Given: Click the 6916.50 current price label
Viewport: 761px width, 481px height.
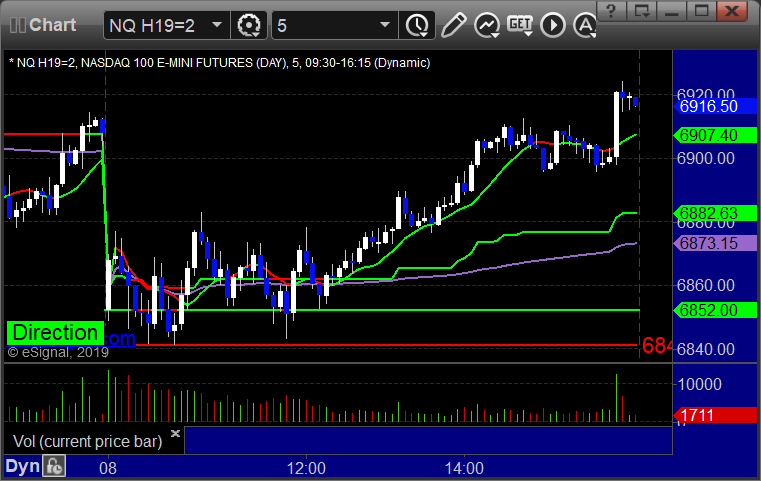Looking at the screenshot, I should click(715, 106).
